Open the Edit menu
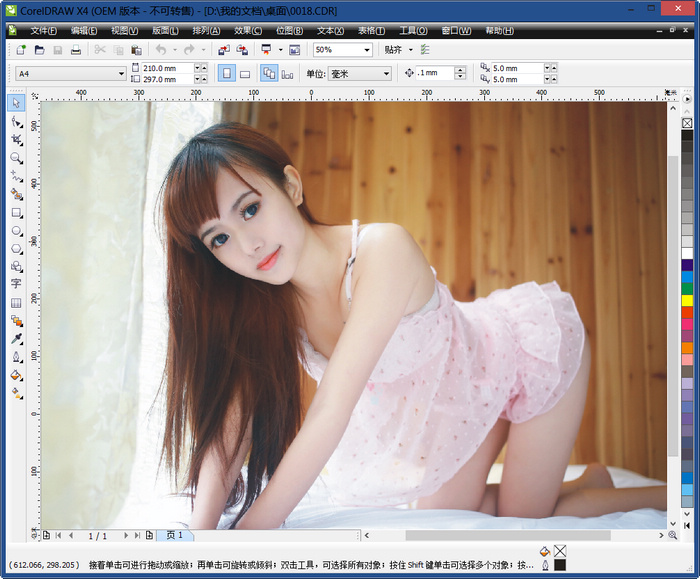Image resolution: width=700 pixels, height=579 pixels. tap(84, 30)
